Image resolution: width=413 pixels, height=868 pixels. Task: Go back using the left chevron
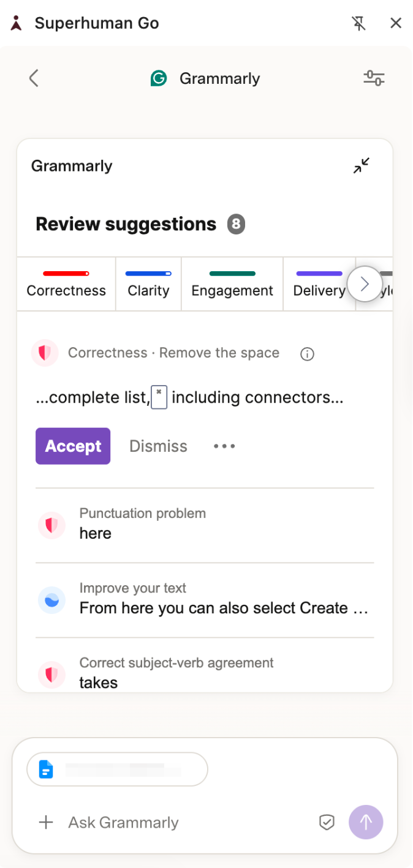point(34,78)
